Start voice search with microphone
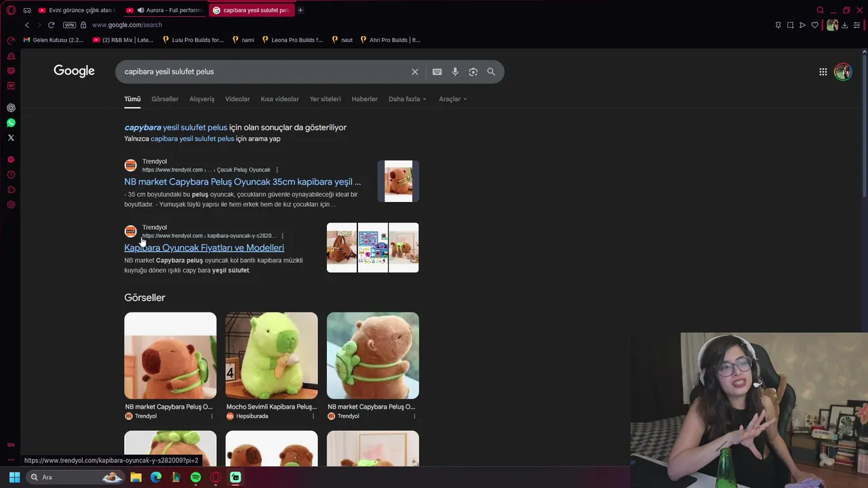This screenshot has width=868, height=488. coord(455,72)
